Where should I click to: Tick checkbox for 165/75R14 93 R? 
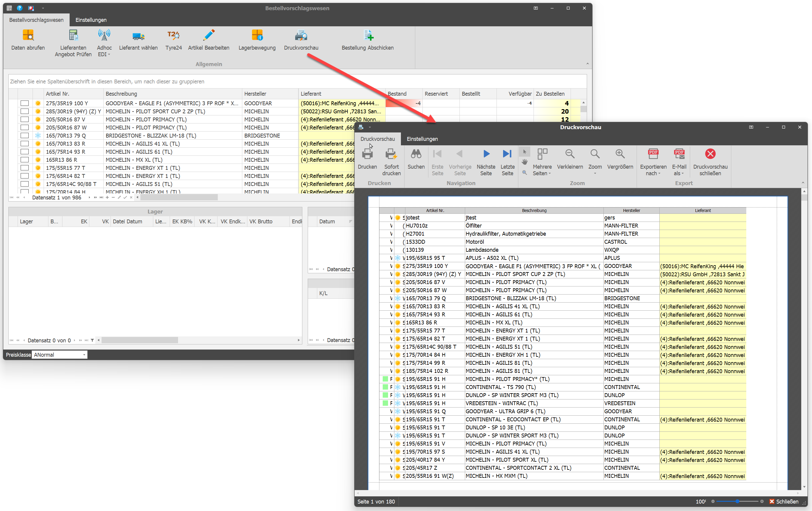(24, 152)
